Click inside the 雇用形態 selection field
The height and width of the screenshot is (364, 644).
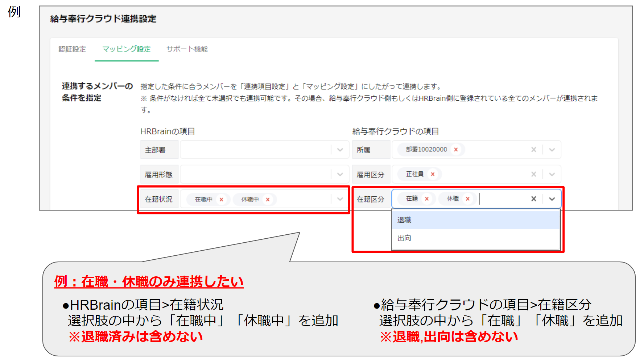[x=264, y=175]
